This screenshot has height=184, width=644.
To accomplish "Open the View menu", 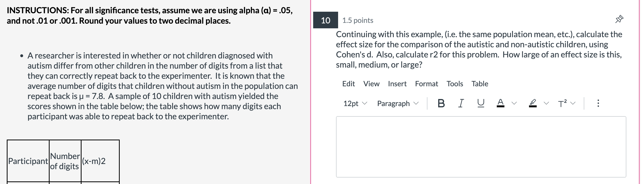I will 371,84.
